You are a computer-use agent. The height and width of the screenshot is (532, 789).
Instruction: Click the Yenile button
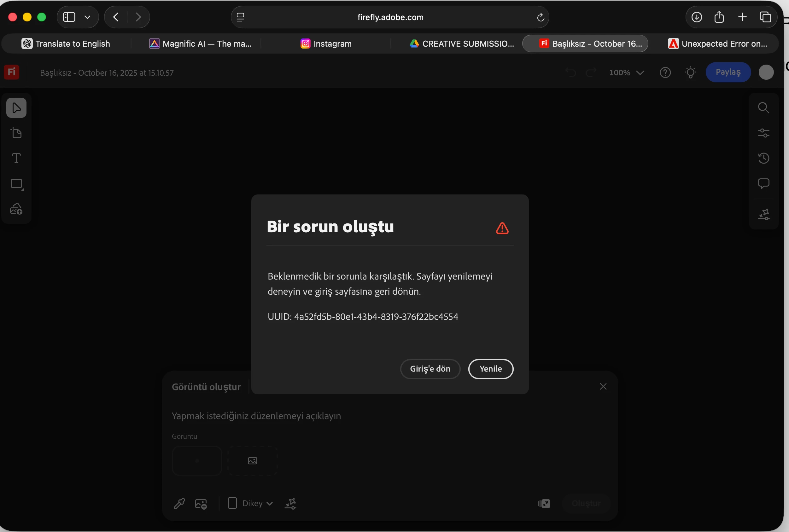click(491, 369)
